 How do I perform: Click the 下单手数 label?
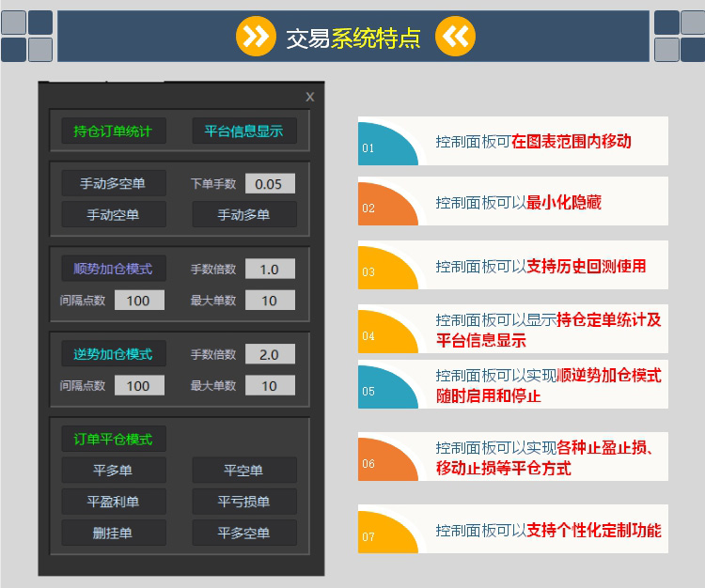tap(213, 184)
